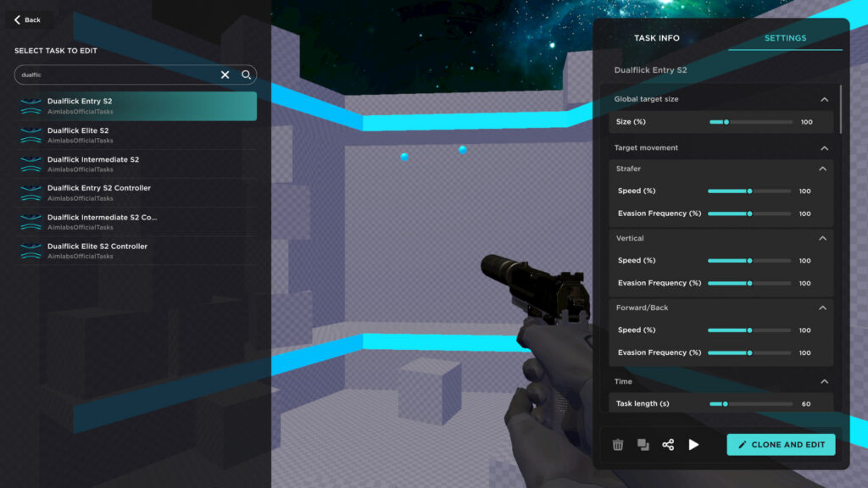Select Dualflick Entry S2 task

point(136,106)
